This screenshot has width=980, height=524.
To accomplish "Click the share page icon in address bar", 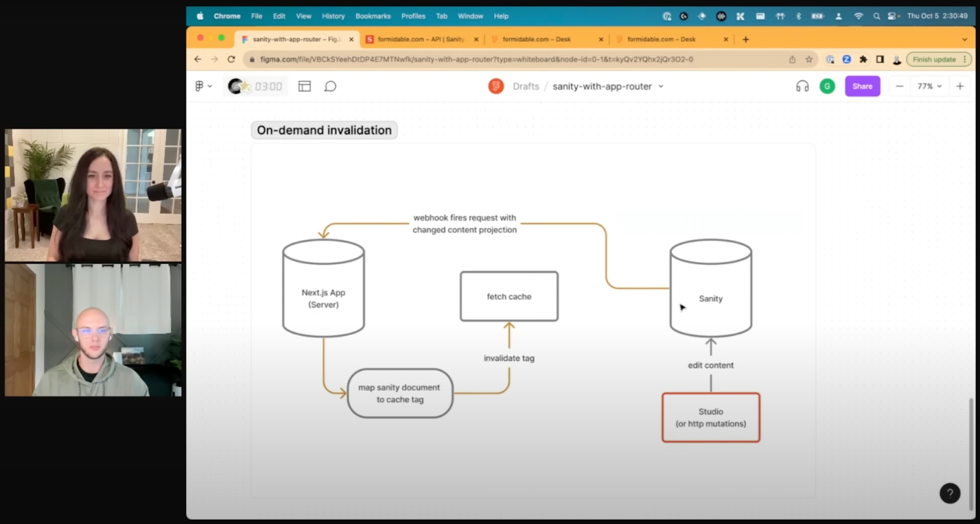I will pos(792,59).
